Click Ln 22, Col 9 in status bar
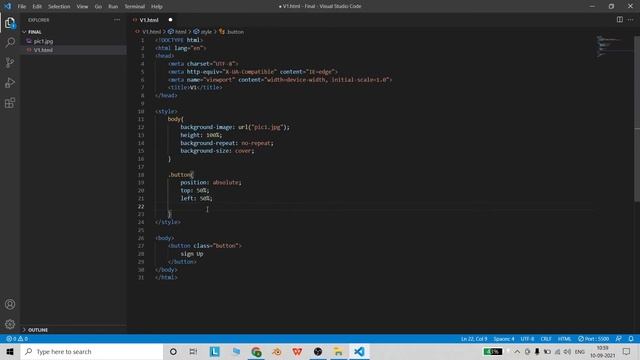 [474, 339]
